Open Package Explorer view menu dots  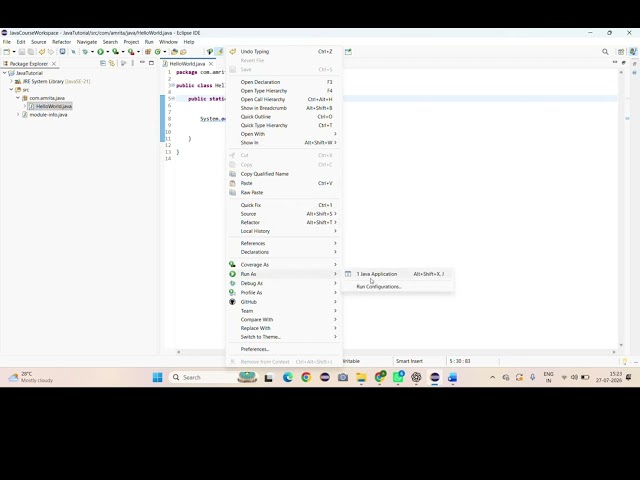[133, 63]
